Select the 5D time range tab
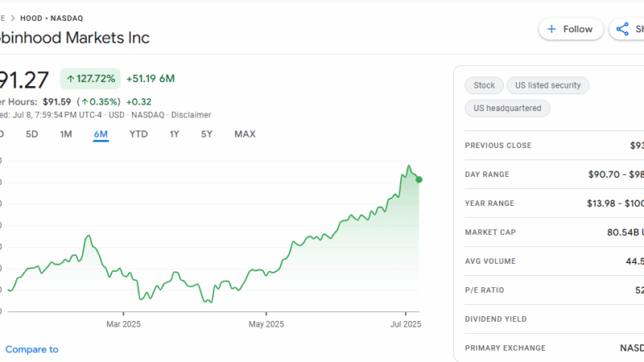Image resolution: width=644 pixels, height=362 pixels. 31,134
